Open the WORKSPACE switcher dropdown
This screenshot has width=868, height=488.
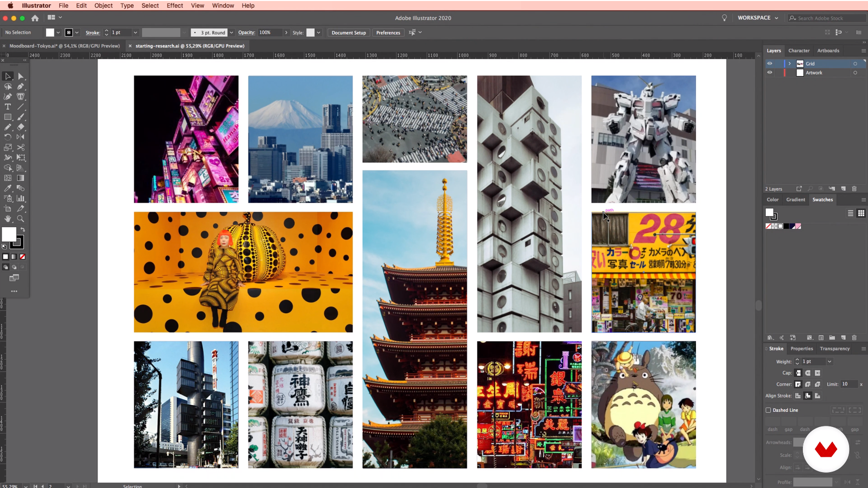758,18
